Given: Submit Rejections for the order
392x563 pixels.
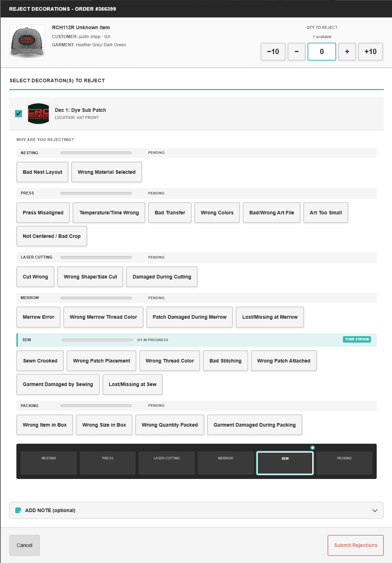Looking at the screenshot, I should [x=356, y=545].
